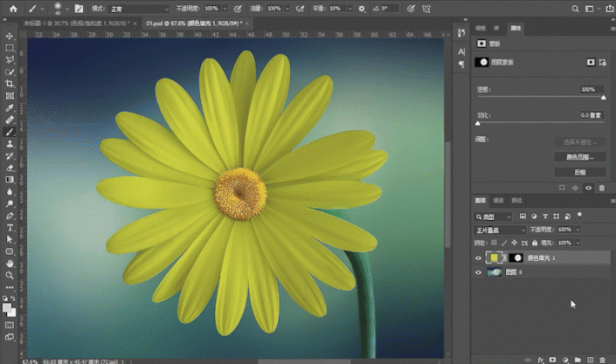
Task: Click the 反相 button
Action: (x=579, y=172)
